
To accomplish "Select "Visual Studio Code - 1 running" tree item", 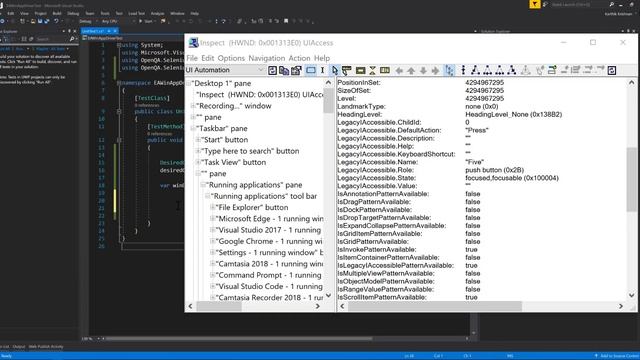I will tap(269, 287).
